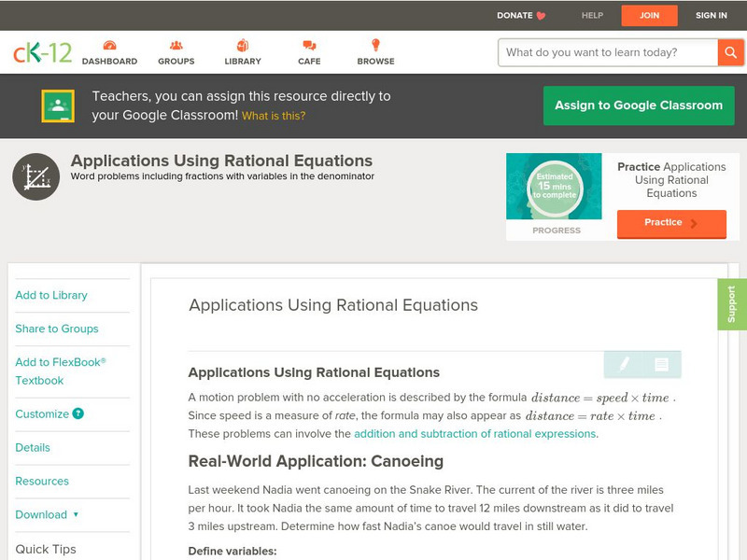Open the Dashboard from the navigation bar
Screen dimensions: 747x560
click(x=111, y=53)
